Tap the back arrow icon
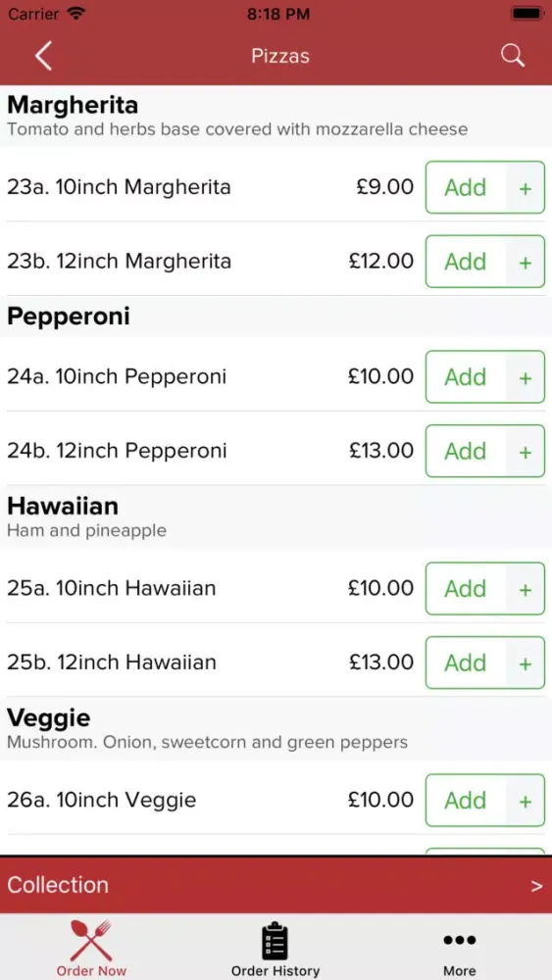Viewport: 552px width, 980px height. pyautogui.click(x=43, y=56)
